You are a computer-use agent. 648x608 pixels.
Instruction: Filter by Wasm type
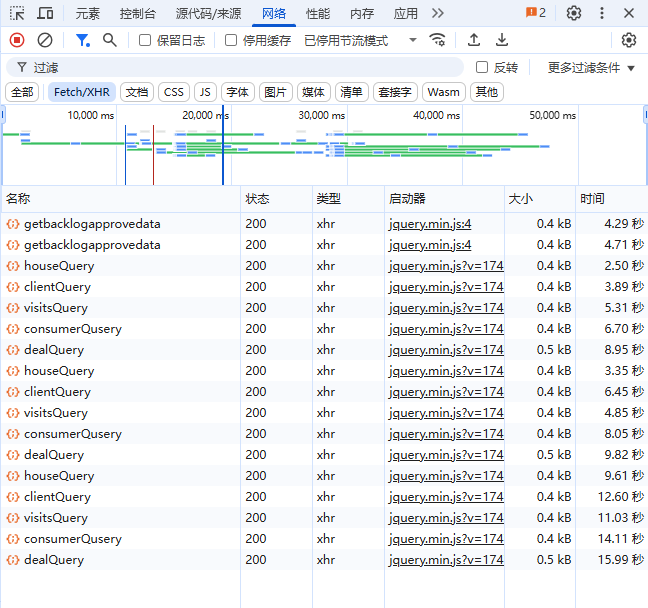(443, 92)
